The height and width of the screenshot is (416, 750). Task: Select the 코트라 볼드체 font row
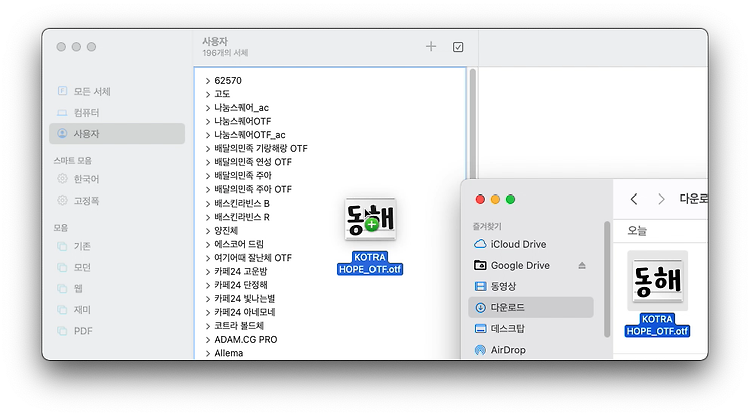click(x=330, y=326)
